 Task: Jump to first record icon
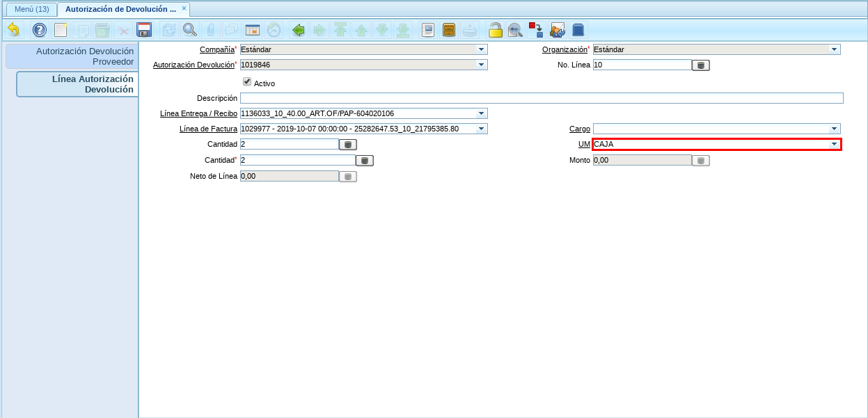coord(340,30)
